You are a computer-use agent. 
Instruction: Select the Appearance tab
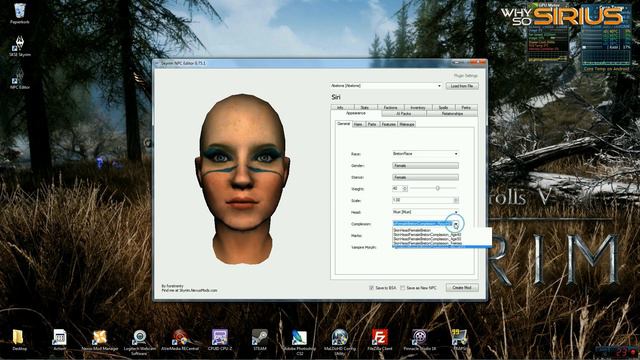pyautogui.click(x=356, y=113)
